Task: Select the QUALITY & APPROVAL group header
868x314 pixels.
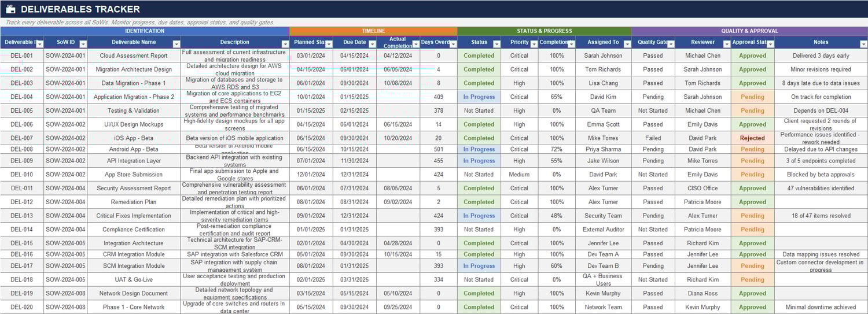Action: click(x=749, y=31)
